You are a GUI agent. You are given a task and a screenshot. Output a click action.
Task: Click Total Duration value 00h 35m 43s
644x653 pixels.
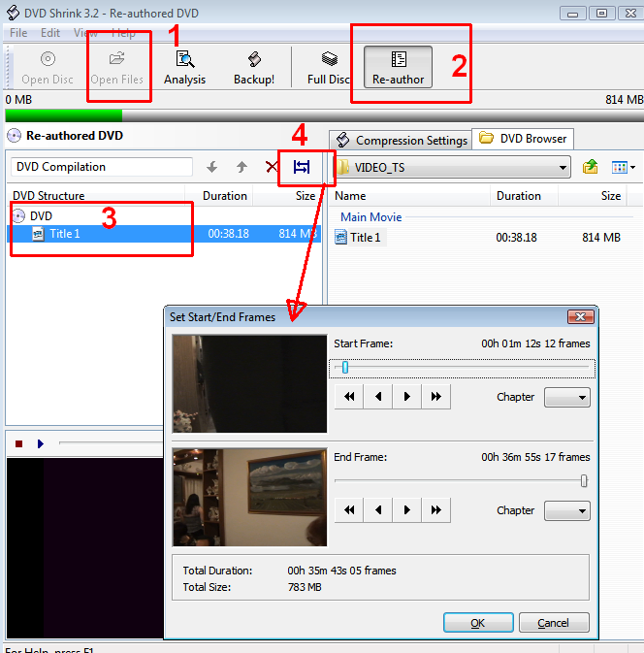341,571
